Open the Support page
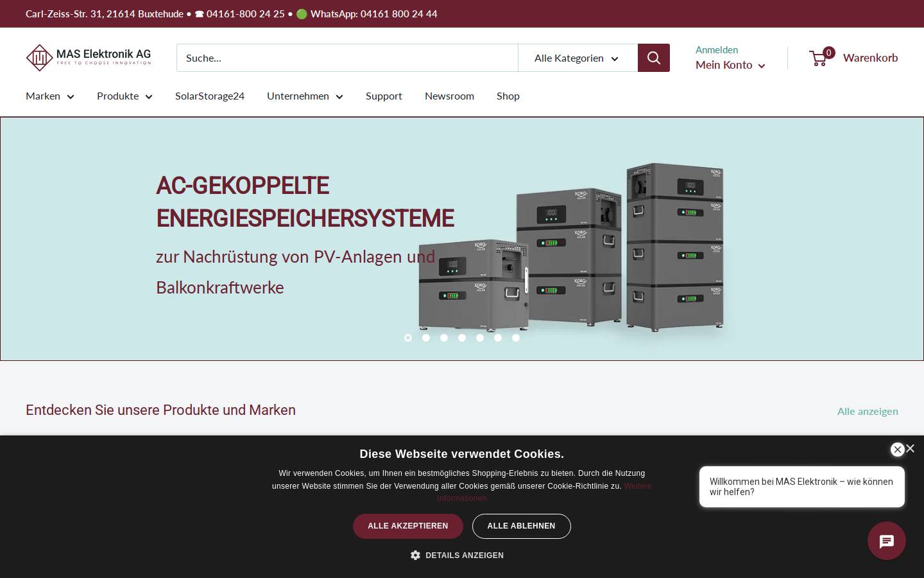The height and width of the screenshot is (578, 924). pyautogui.click(x=384, y=96)
